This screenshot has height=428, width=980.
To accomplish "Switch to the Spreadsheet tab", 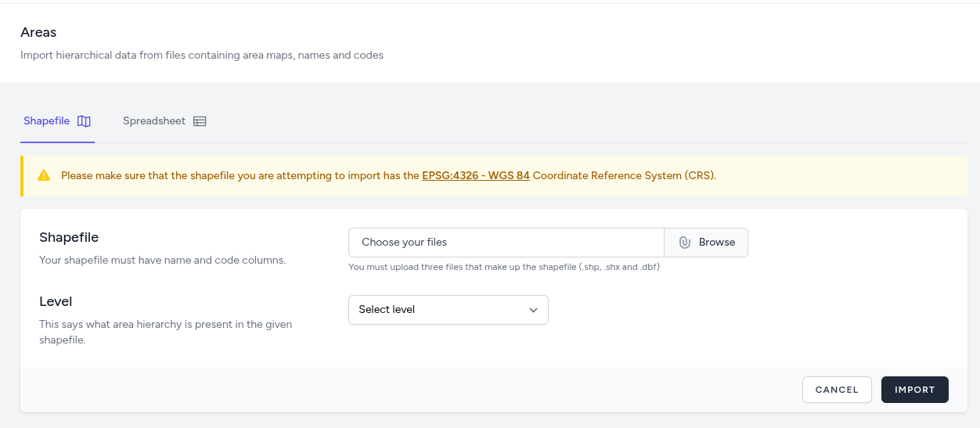I will (x=154, y=121).
